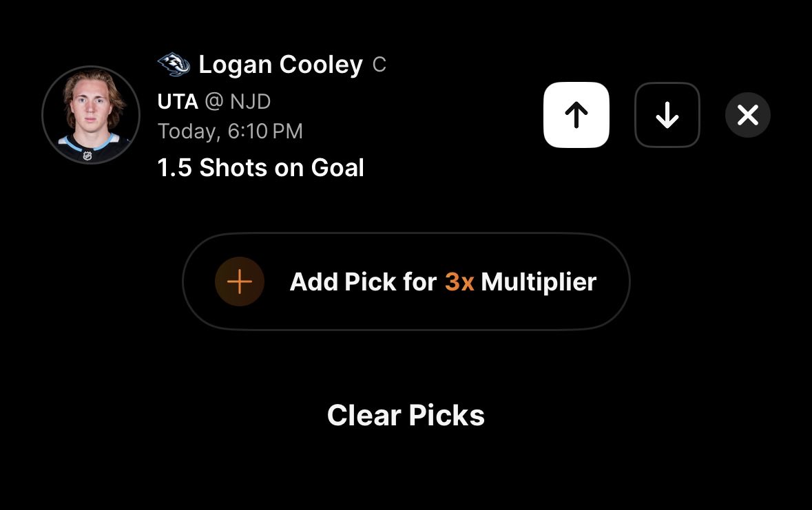Open Logan Cooley's player headshot
This screenshot has height=510, width=812.
(91, 115)
